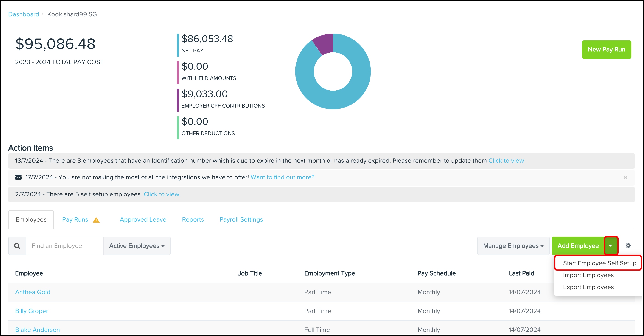Open the Anthea Gold employee link
Image resolution: width=644 pixels, height=336 pixels.
tap(33, 292)
